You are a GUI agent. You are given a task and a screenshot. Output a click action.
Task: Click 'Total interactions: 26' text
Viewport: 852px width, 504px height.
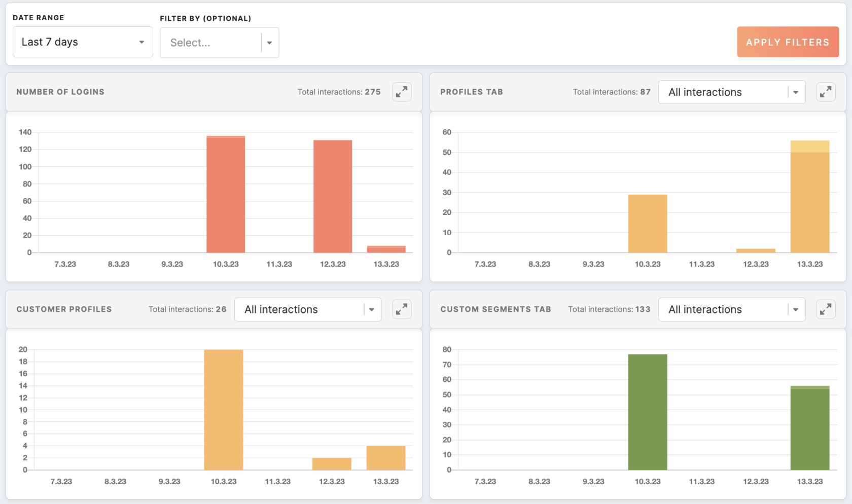pyautogui.click(x=188, y=309)
